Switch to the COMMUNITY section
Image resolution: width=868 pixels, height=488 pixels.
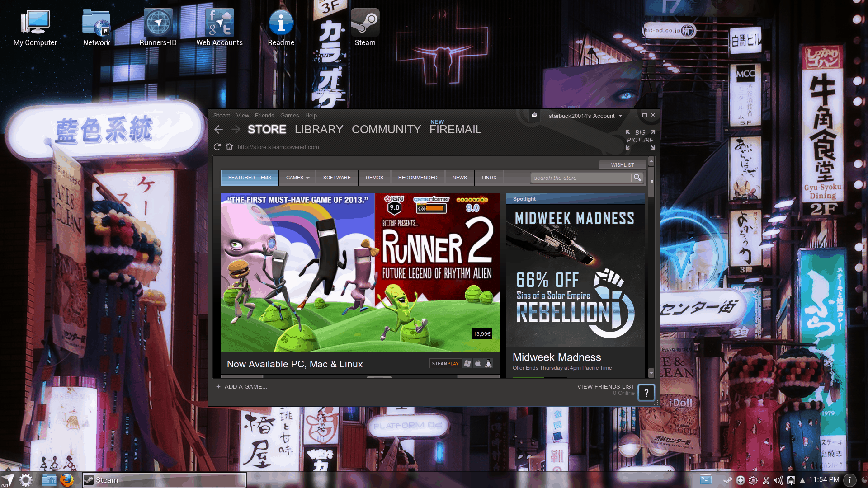click(x=386, y=130)
